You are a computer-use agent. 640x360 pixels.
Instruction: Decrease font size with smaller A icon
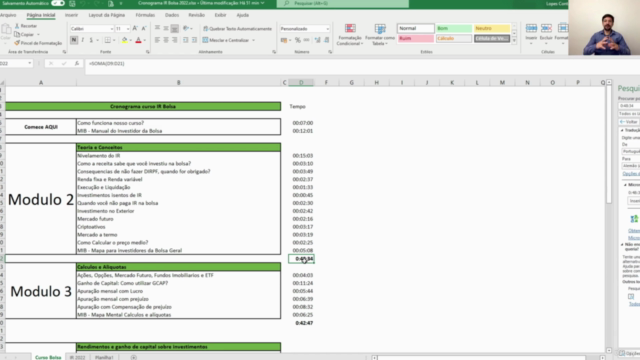point(144,29)
